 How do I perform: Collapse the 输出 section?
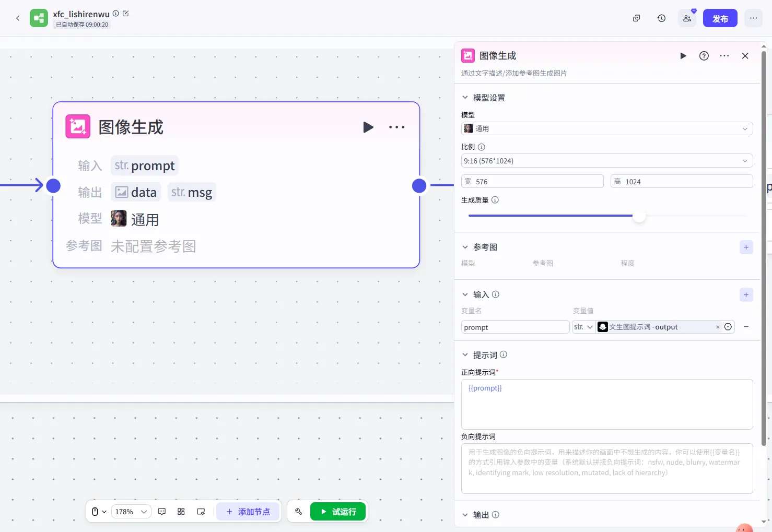coord(465,515)
